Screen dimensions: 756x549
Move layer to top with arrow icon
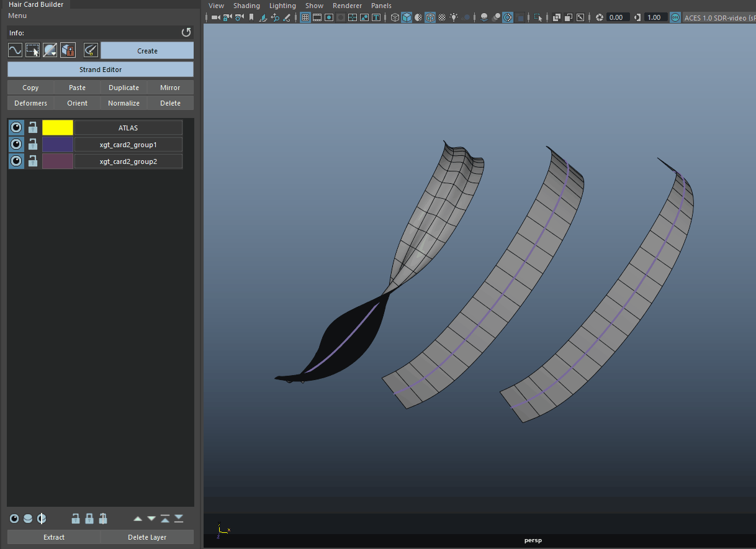coord(165,519)
